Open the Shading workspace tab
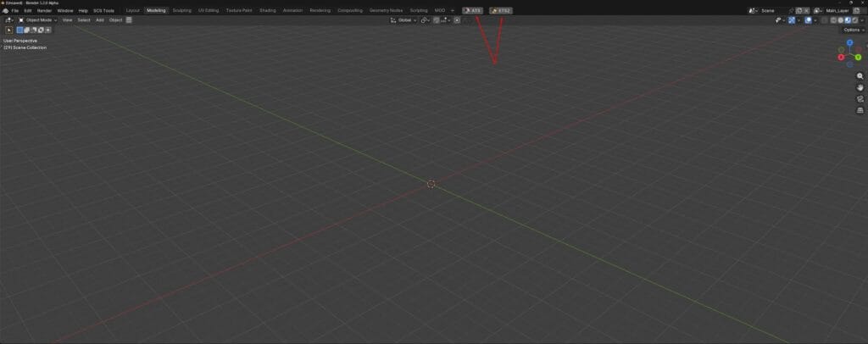The height and width of the screenshot is (344, 868). (268, 10)
